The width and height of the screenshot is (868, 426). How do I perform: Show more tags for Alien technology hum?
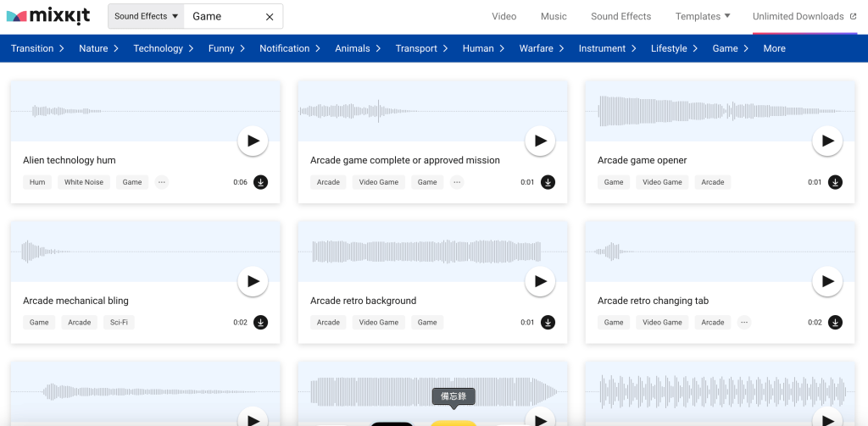pos(162,182)
